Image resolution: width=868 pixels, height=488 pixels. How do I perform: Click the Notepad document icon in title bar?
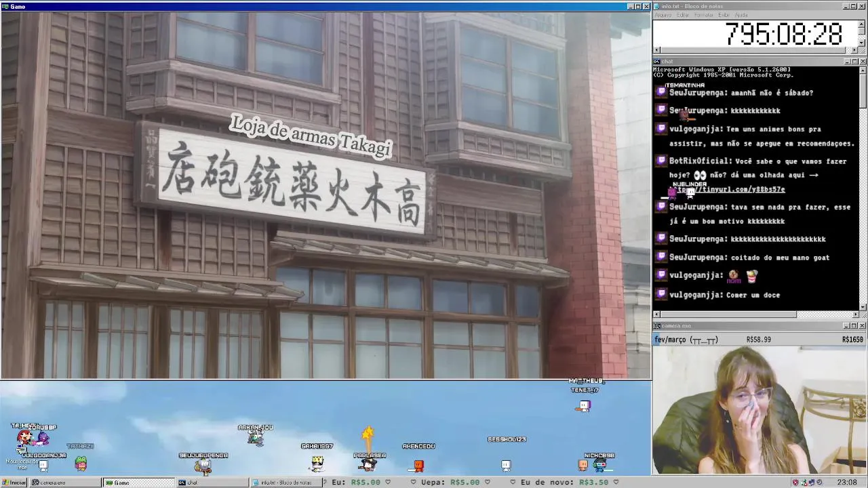pyautogui.click(x=656, y=6)
